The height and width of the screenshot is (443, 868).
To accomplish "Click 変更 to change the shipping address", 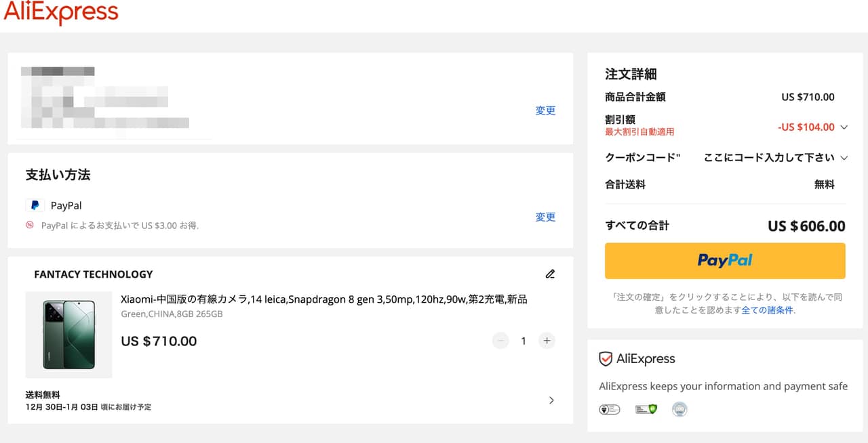I will [x=545, y=110].
